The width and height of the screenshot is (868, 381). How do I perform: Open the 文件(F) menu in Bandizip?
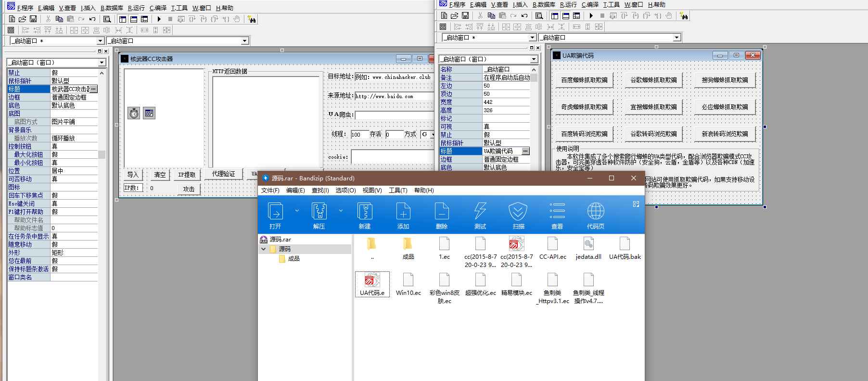point(270,190)
